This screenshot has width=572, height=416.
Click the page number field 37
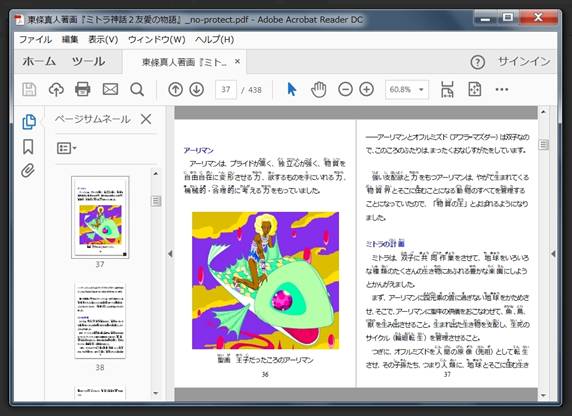(x=226, y=89)
